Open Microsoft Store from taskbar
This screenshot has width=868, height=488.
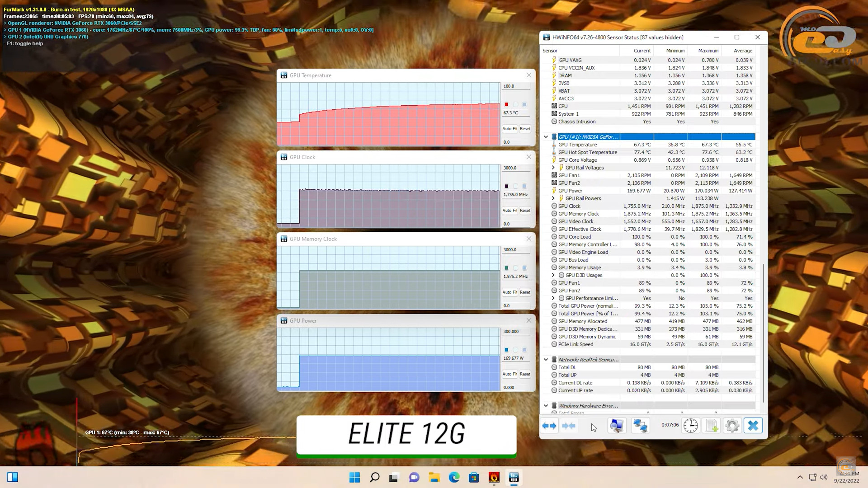474,477
